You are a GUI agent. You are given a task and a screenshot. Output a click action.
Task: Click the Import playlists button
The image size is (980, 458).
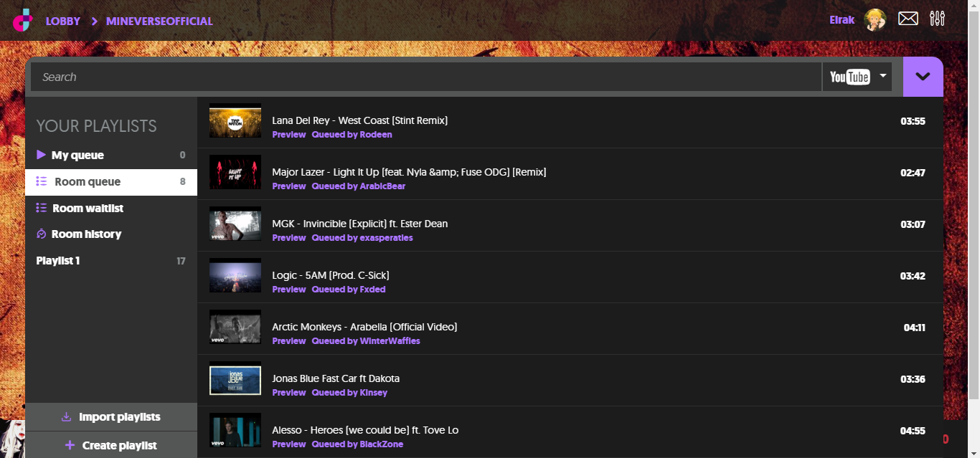111,417
